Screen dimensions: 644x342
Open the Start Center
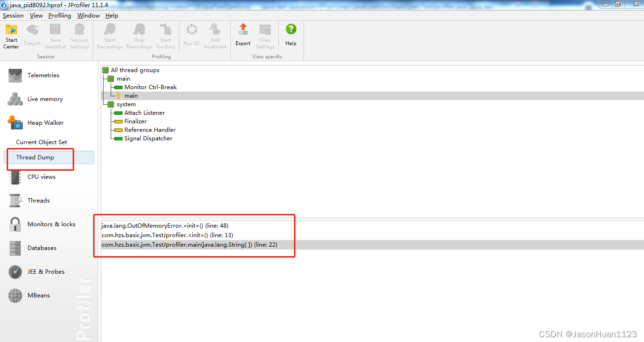[x=11, y=37]
